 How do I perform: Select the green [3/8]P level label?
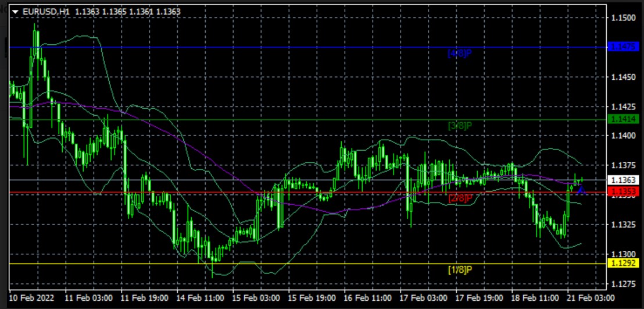pos(459,125)
